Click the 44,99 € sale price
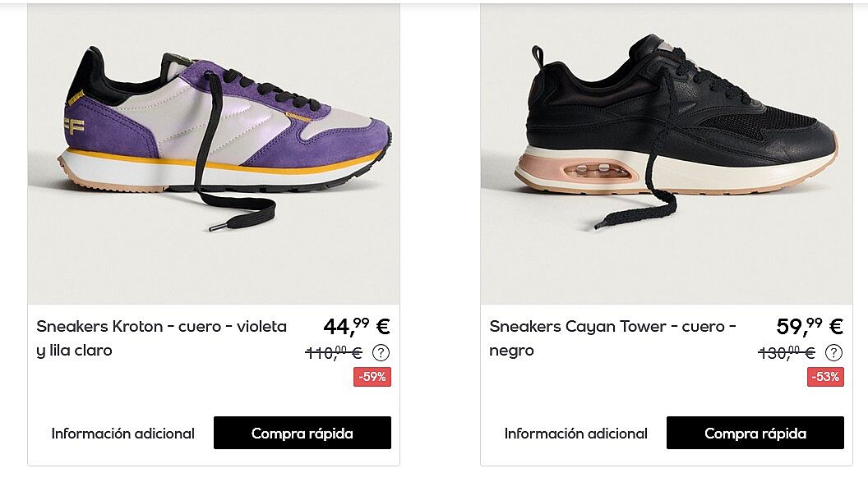 pyautogui.click(x=357, y=326)
